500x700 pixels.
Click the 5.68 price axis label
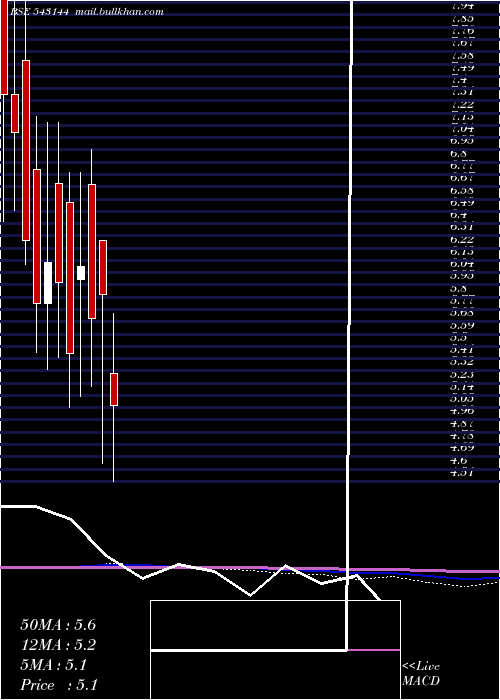pos(462,313)
